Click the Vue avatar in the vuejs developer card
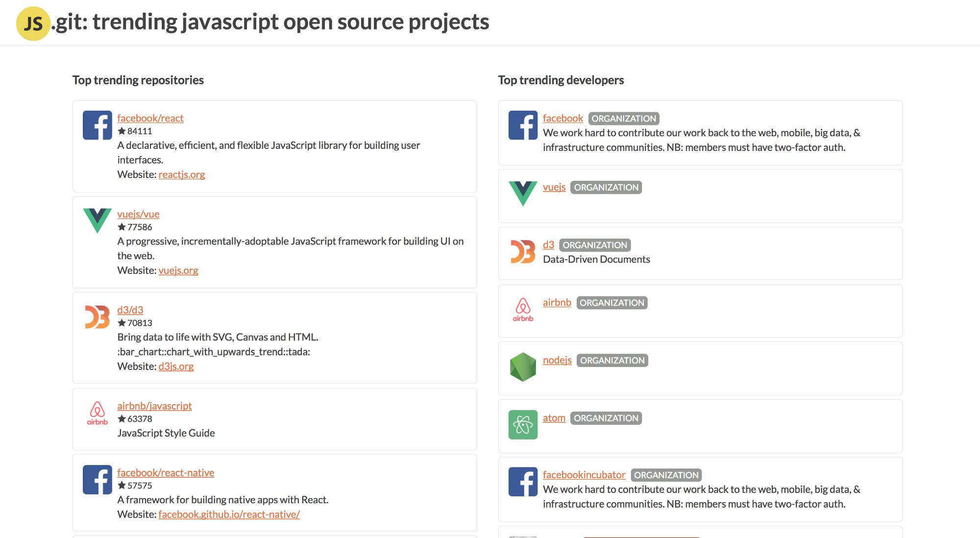The height and width of the screenshot is (538, 980). pyautogui.click(x=523, y=194)
